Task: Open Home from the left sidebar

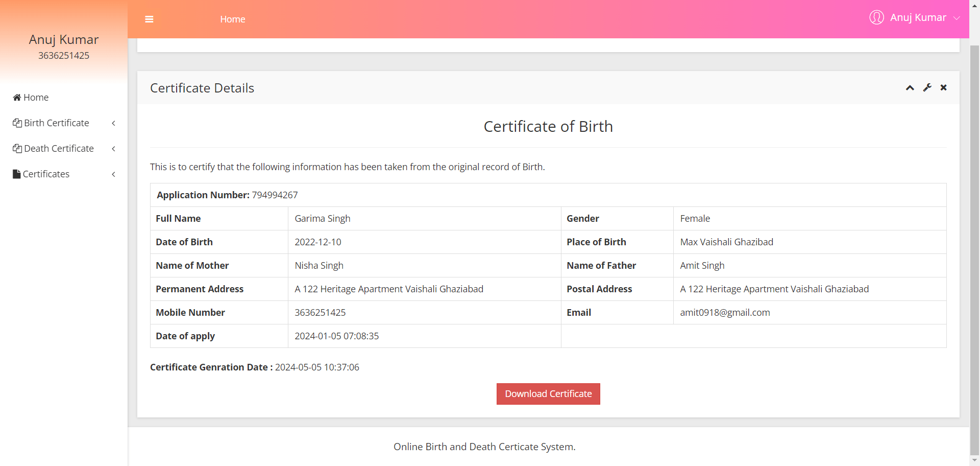Action: pos(35,97)
